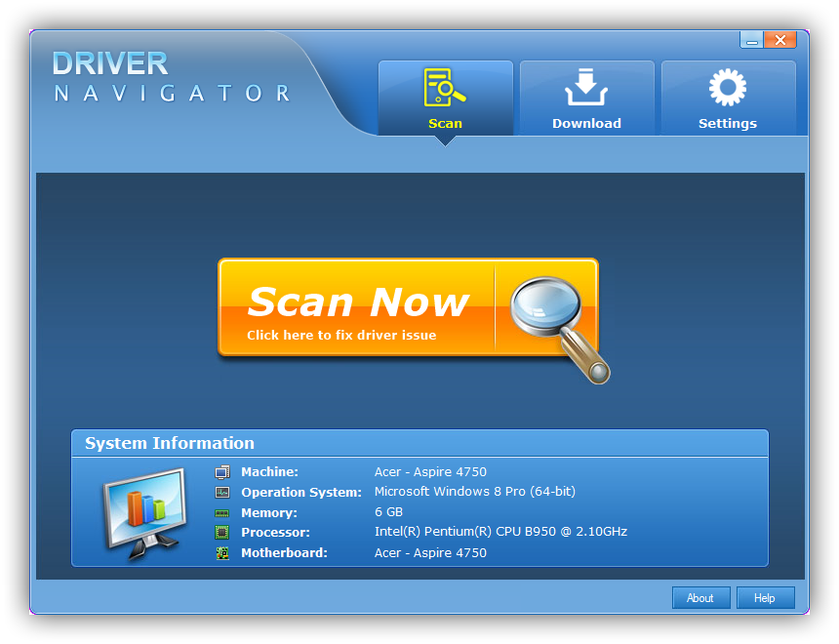Minimize the Driver Navigator window
839x644 pixels.
(x=752, y=40)
